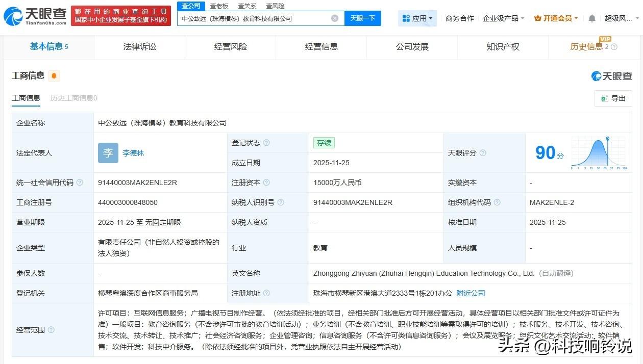This screenshot has height=364, width=643.
Task: Click the TianYanCha watermark logo at right
Action: click(611, 76)
